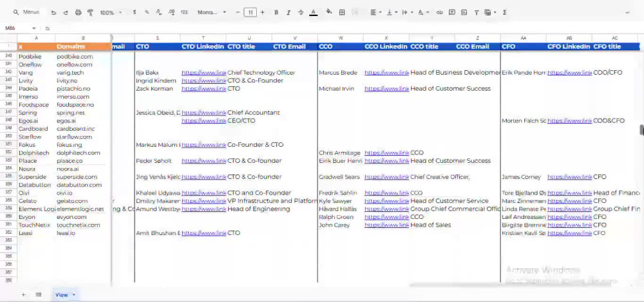
Task: Toggle strikethrough formatting
Action: [301, 12]
